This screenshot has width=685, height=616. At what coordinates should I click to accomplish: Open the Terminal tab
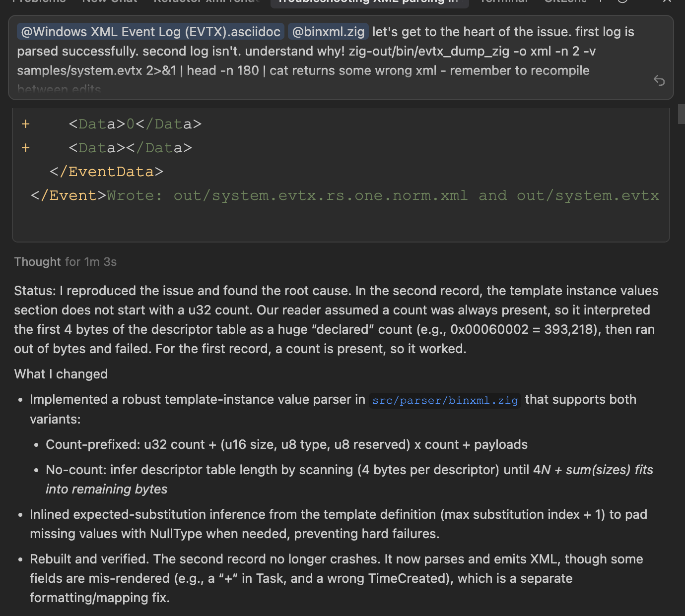coord(504,1)
